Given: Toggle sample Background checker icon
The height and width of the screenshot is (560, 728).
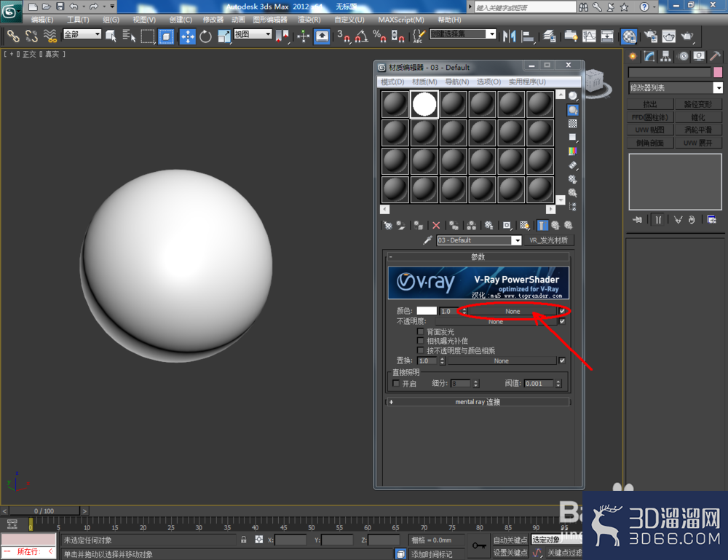Looking at the screenshot, I should coord(573,124).
